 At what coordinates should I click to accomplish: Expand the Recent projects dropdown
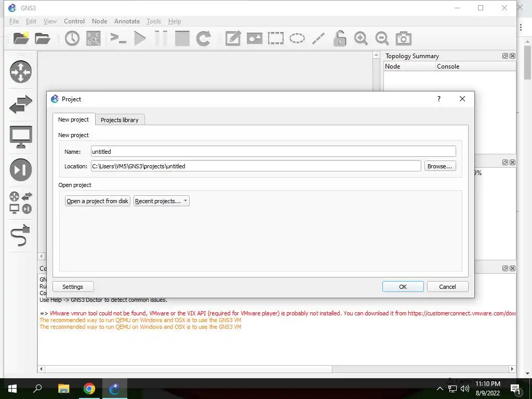[161, 201]
